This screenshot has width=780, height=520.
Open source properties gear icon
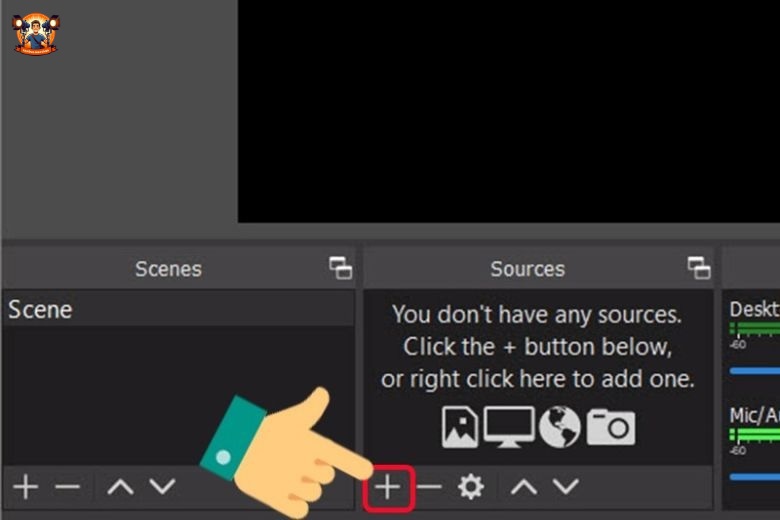click(471, 487)
